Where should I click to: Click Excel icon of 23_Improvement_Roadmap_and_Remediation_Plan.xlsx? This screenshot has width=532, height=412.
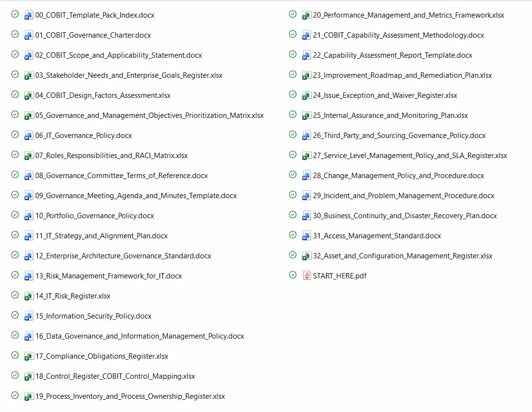(306, 75)
